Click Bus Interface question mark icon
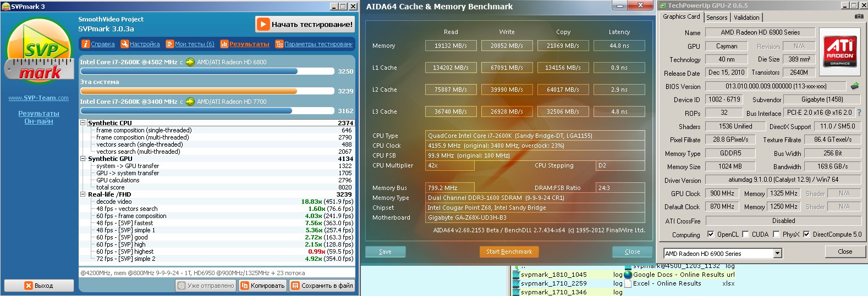The image size is (868, 296). coord(859,113)
